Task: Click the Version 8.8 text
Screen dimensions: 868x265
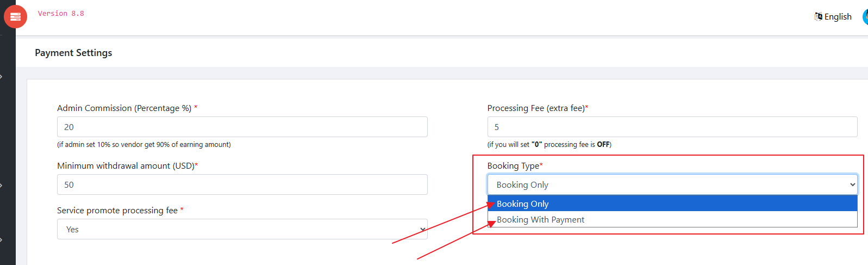Action: click(x=61, y=14)
